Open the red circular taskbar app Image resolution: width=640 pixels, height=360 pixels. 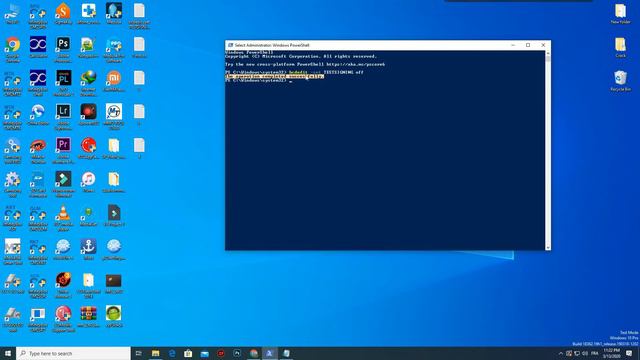tap(221, 353)
